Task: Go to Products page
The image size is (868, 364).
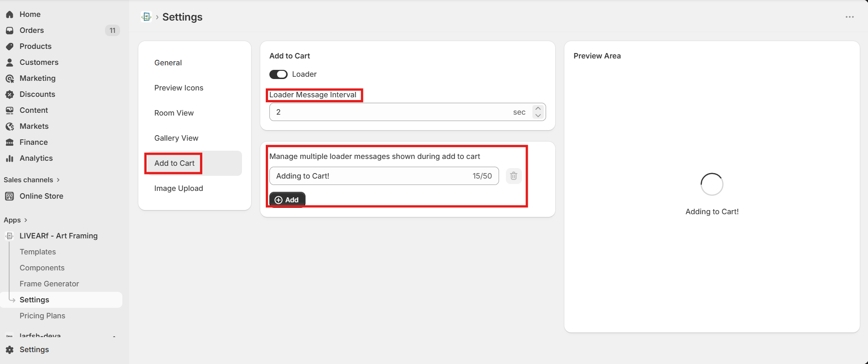Action: click(x=36, y=47)
